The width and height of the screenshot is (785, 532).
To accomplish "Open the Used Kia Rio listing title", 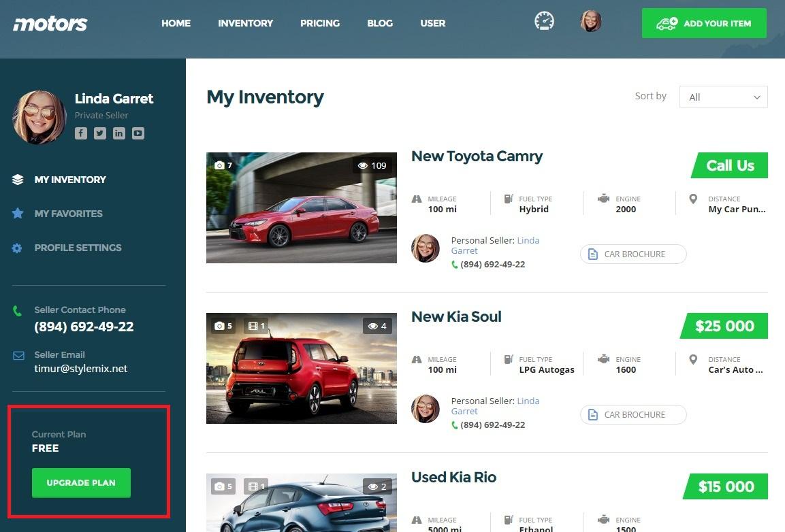I will point(453,478).
